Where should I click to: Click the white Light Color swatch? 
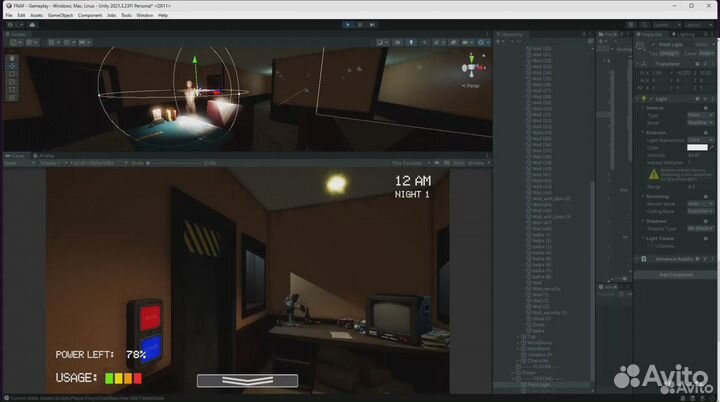coord(697,147)
